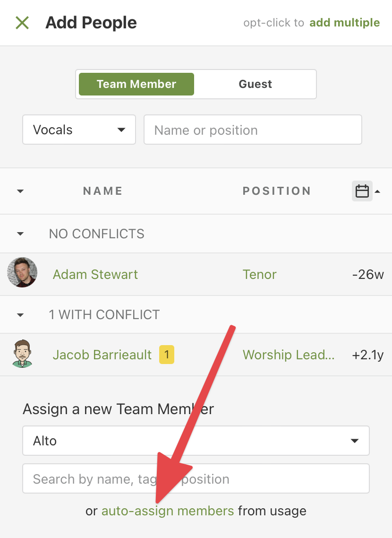Switch to the Team Member tab
The height and width of the screenshot is (538, 392).
click(x=136, y=84)
